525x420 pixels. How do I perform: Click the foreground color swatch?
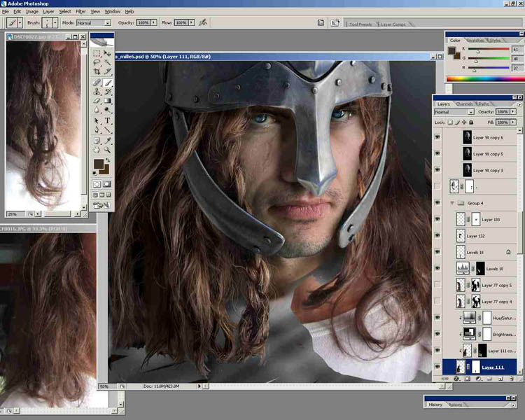pos(99,164)
